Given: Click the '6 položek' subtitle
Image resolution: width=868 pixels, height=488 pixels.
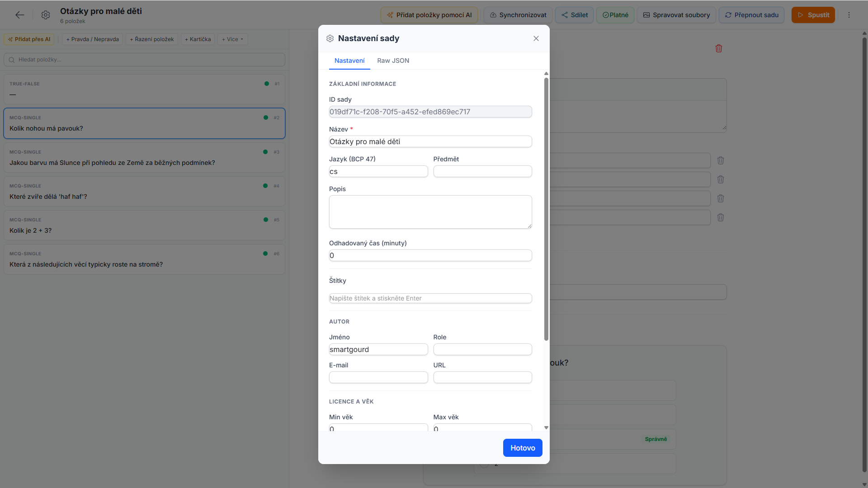Looking at the screenshot, I should (72, 21).
